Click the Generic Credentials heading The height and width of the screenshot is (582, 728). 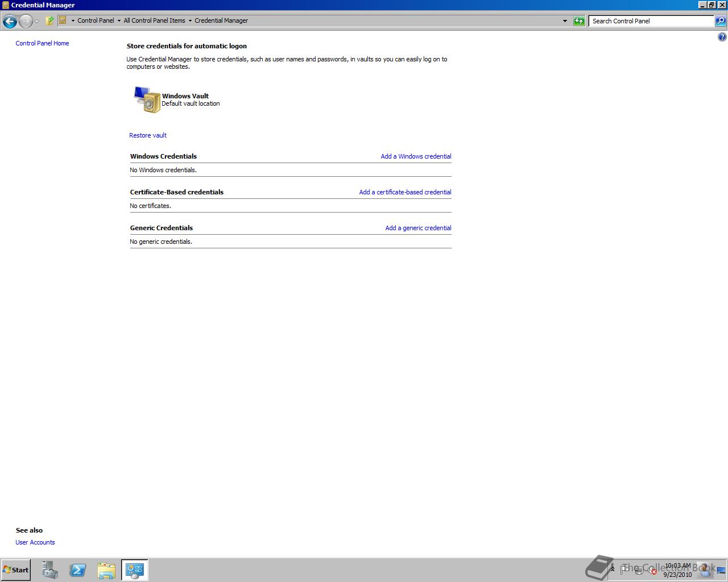[162, 228]
